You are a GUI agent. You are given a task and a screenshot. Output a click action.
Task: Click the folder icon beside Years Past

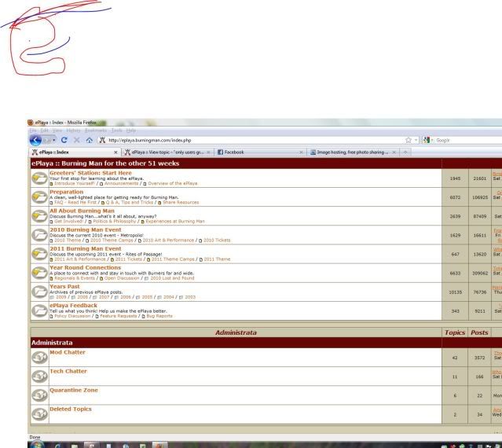[39, 292]
